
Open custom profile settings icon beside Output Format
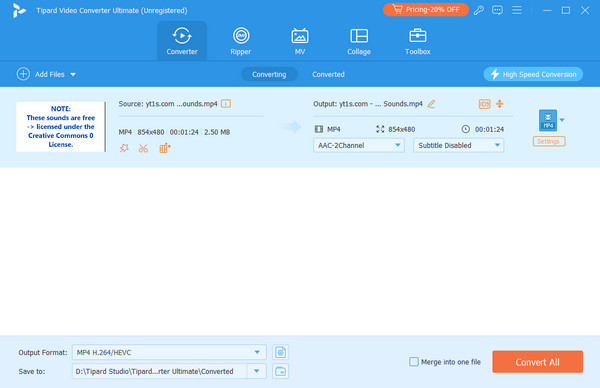pos(280,352)
